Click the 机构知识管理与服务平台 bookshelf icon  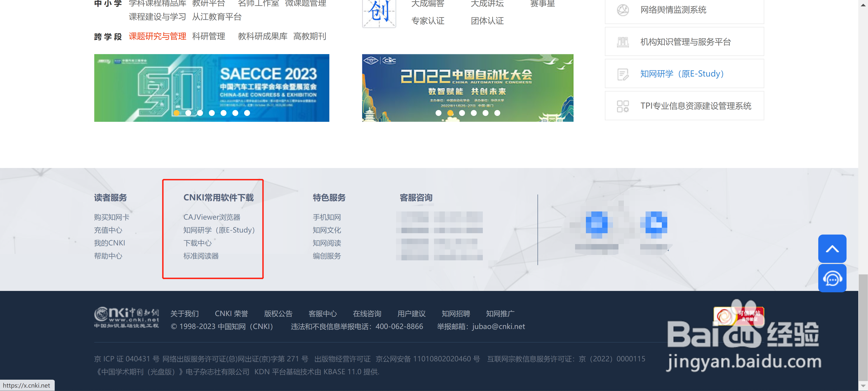click(623, 41)
